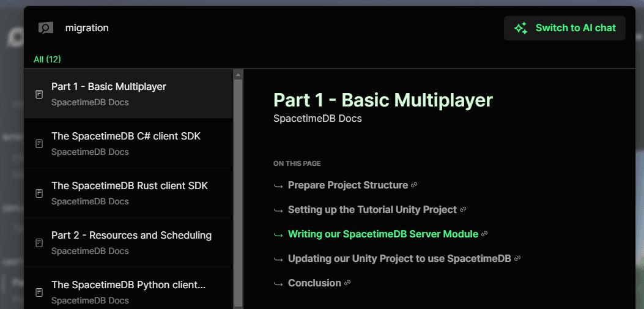Click document icon beside C# client SDK

point(39,144)
